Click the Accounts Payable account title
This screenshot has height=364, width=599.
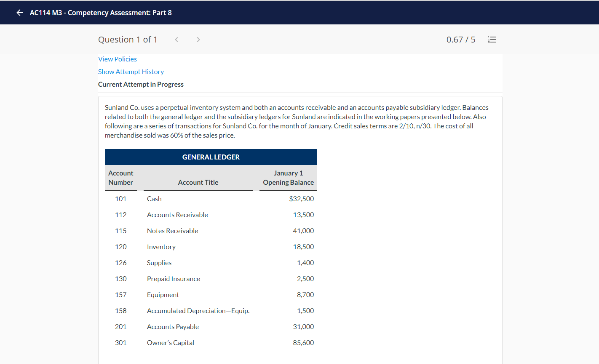click(173, 327)
